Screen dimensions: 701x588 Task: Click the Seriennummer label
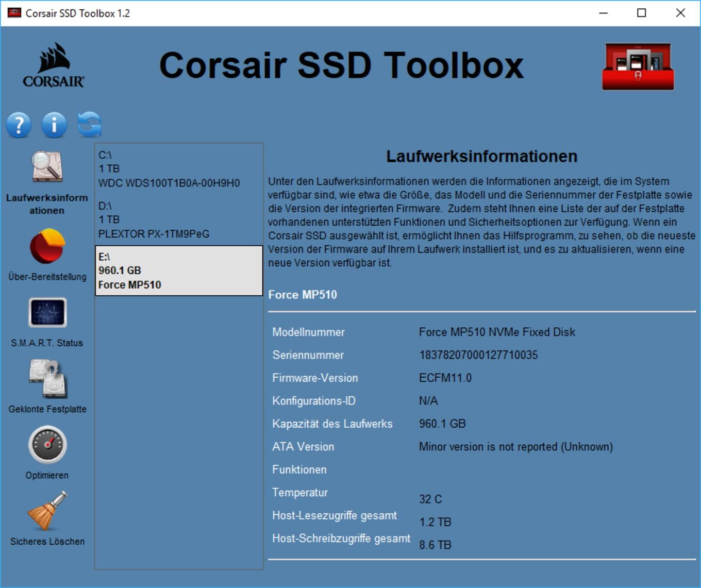click(308, 355)
